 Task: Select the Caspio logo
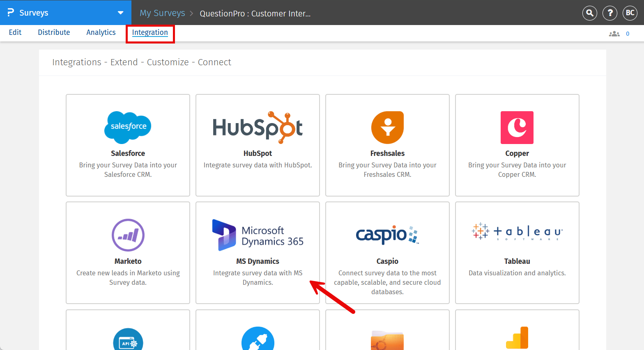(x=387, y=235)
